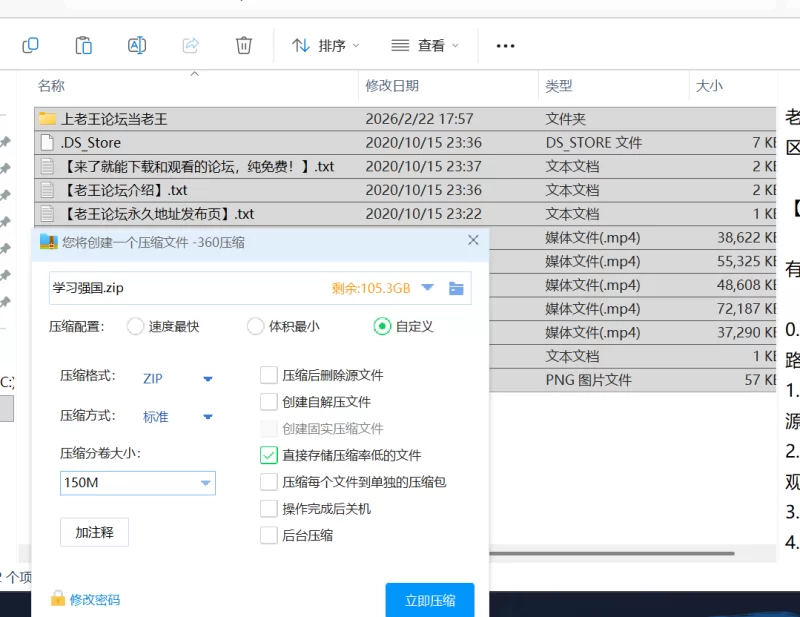The image size is (800, 617).
Task: Click the 加注释 button
Action: click(95, 533)
